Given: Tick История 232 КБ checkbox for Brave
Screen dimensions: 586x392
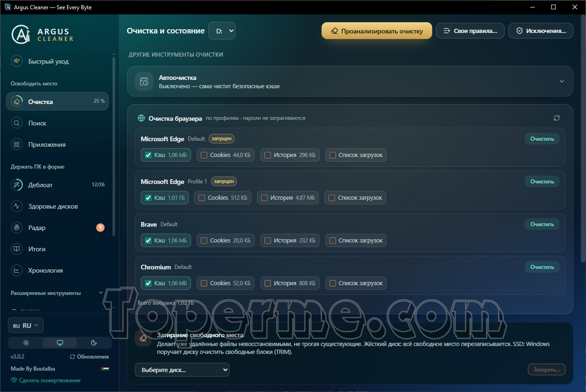Looking at the screenshot, I should click(x=268, y=241).
